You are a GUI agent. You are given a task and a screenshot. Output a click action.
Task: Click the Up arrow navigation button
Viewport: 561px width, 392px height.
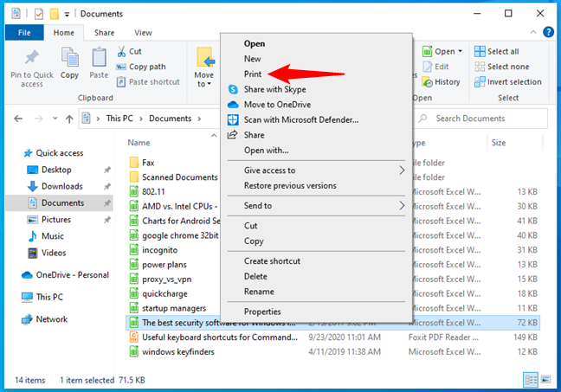(x=67, y=119)
